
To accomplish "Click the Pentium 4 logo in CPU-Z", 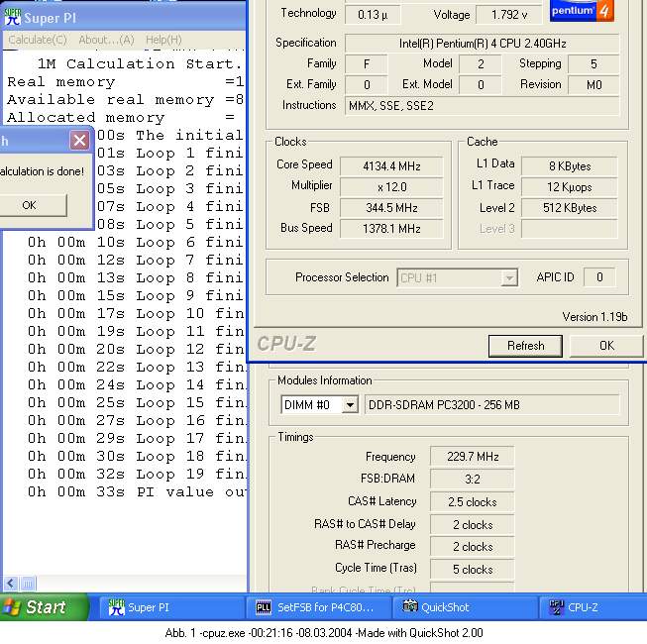I will 582,10.
